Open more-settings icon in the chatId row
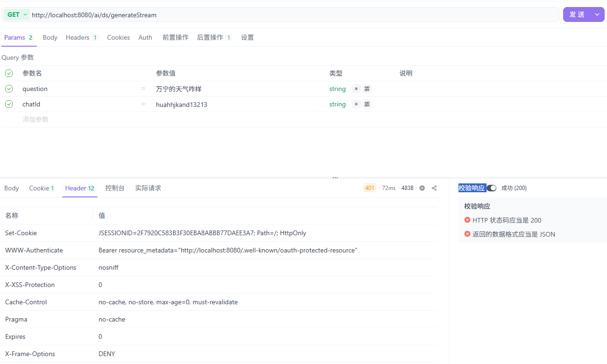Screen dimensions: 607x364 click(367, 104)
